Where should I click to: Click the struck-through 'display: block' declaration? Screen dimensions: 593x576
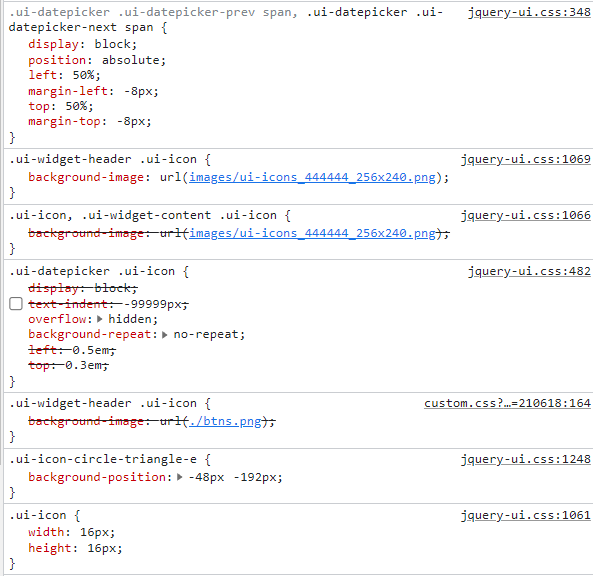pos(83,288)
